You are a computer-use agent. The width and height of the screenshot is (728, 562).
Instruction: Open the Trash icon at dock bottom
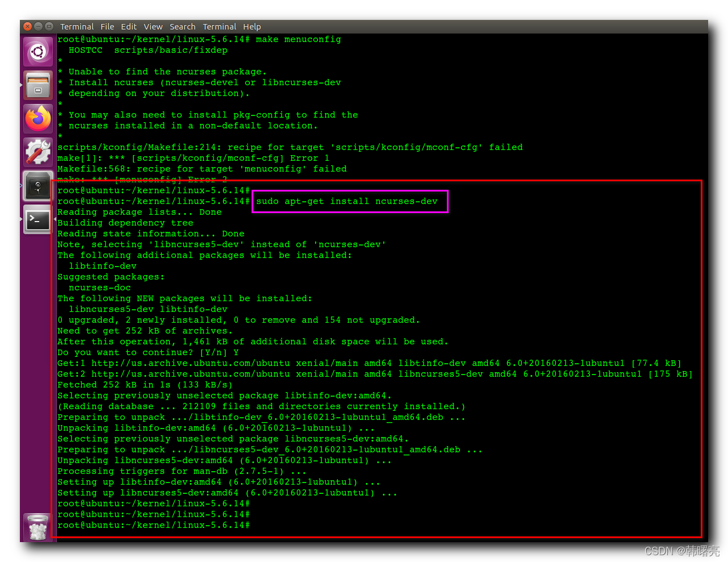tap(37, 527)
